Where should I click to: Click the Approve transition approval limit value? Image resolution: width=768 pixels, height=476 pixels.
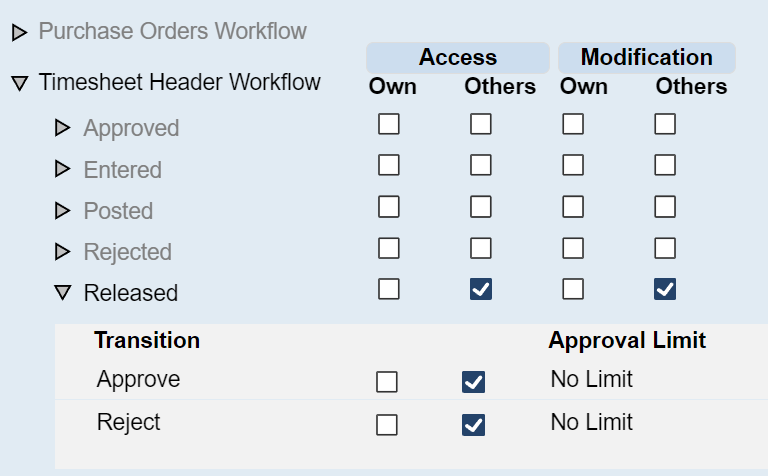pos(591,380)
